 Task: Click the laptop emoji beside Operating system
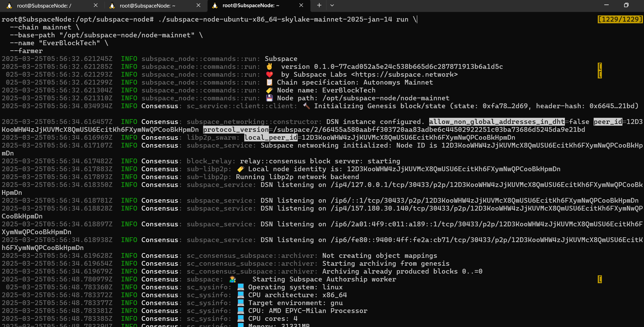tap(241, 287)
